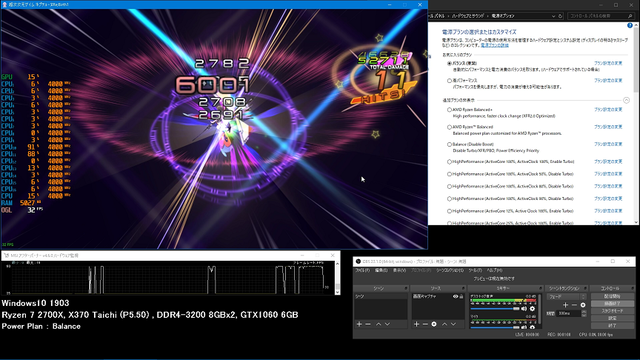Image resolution: width=640 pixels, height=360 pixels.
Task: Select the High Performance power plan radio
Action: click(x=449, y=81)
